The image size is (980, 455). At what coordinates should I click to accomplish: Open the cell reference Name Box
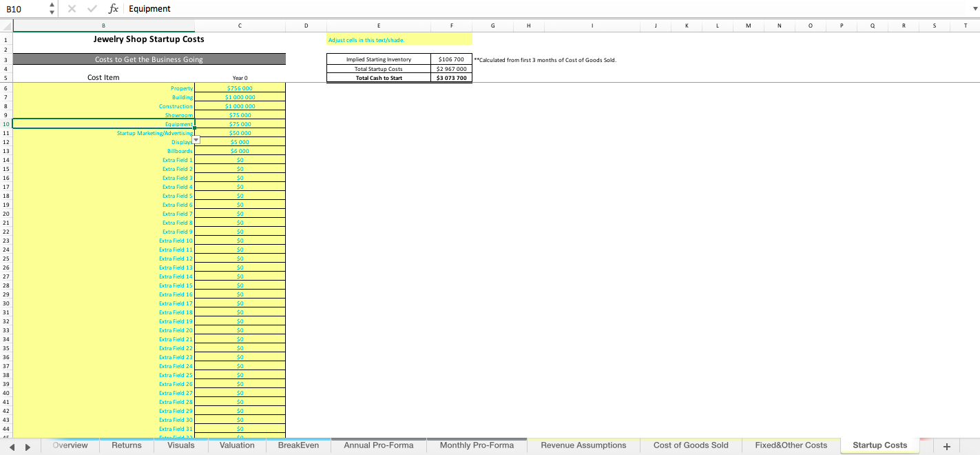click(x=21, y=8)
